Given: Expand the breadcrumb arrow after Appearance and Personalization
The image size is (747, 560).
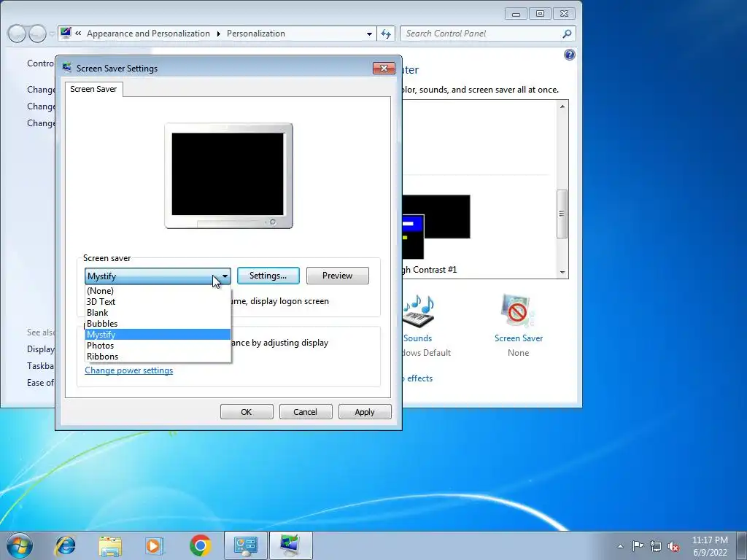Looking at the screenshot, I should (218, 34).
